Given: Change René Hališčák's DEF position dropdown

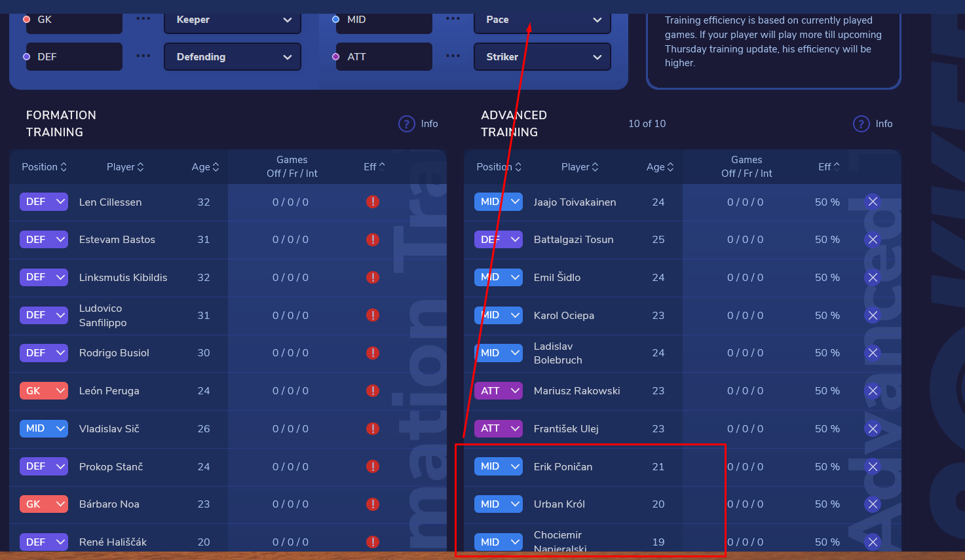Looking at the screenshot, I should [x=44, y=542].
